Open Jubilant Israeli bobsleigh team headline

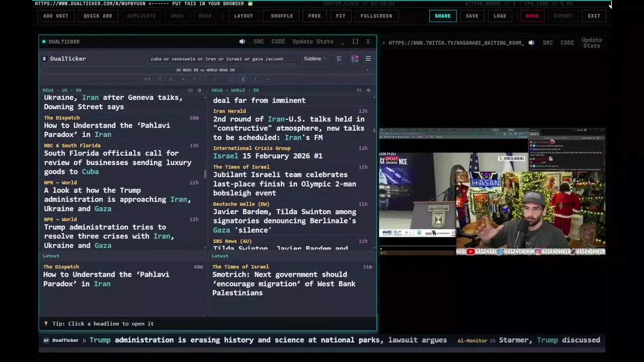pyautogui.click(x=284, y=184)
